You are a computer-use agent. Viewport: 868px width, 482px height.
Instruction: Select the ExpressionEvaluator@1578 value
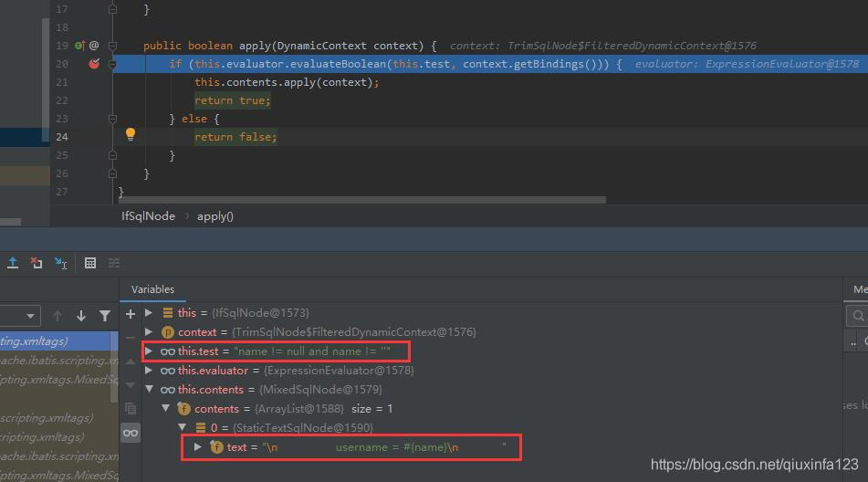[339, 371]
